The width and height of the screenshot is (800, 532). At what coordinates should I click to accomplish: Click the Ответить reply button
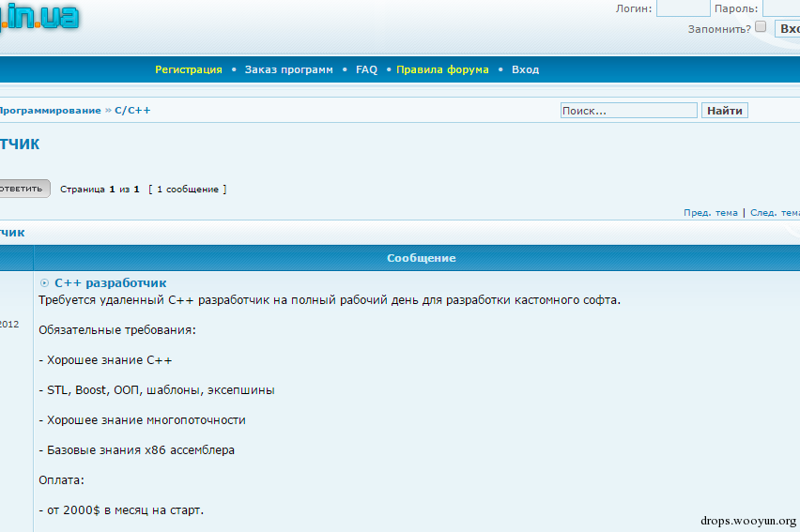[24, 189]
